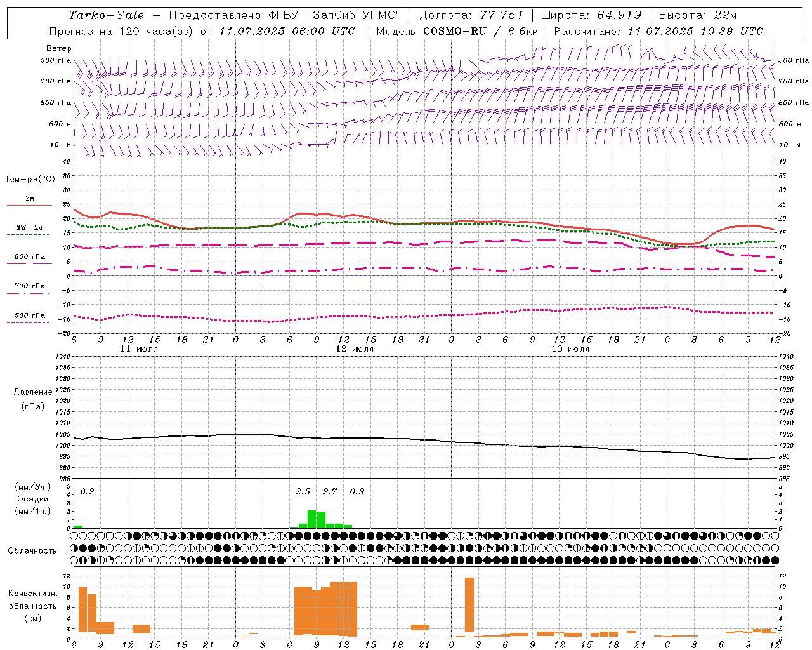Click the precipitation value '2.7'
Screen dimensions: 812x650
(330, 491)
